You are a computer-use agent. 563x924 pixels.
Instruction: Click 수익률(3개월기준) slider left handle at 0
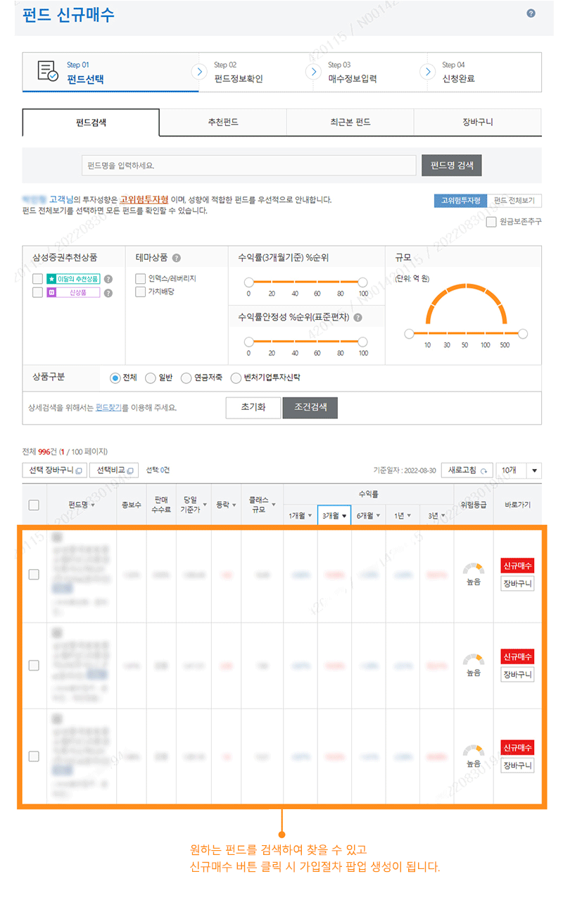pos(248,282)
